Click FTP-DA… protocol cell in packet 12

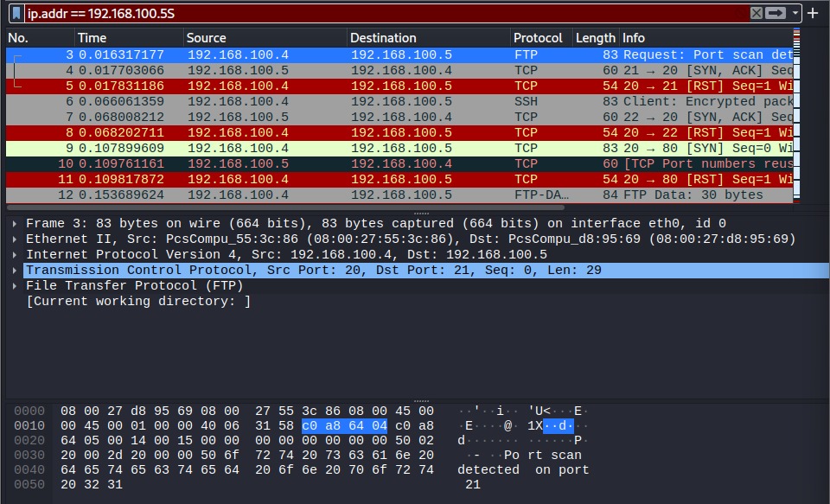click(x=541, y=195)
